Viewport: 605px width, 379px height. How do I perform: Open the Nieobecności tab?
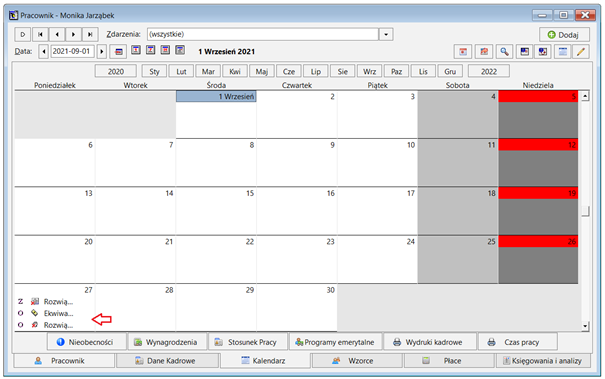[x=87, y=342]
